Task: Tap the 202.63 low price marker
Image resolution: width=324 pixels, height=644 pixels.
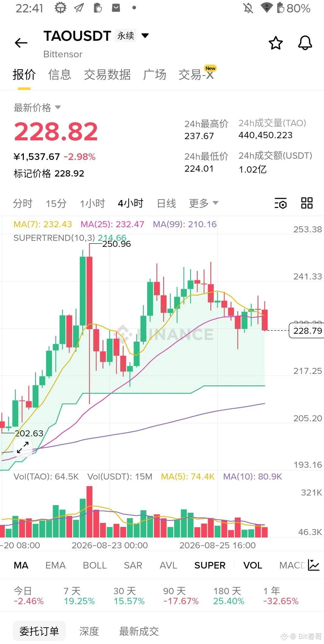Action: [29, 433]
